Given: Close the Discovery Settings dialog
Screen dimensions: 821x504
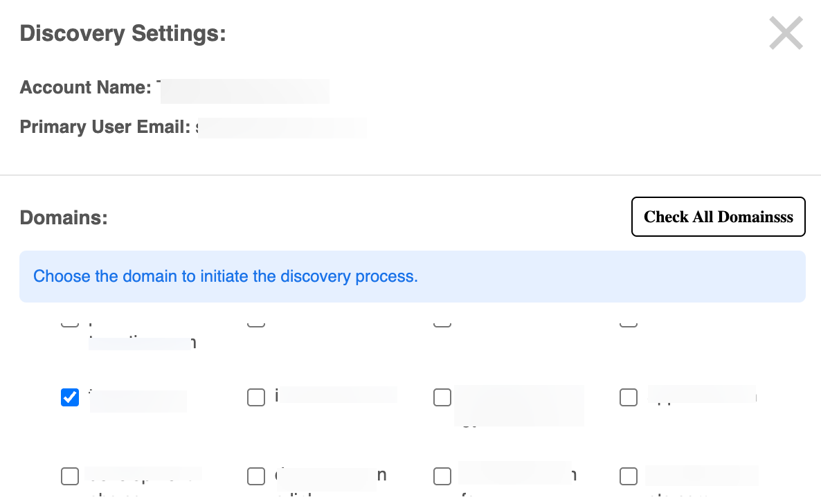Looking at the screenshot, I should (786, 33).
